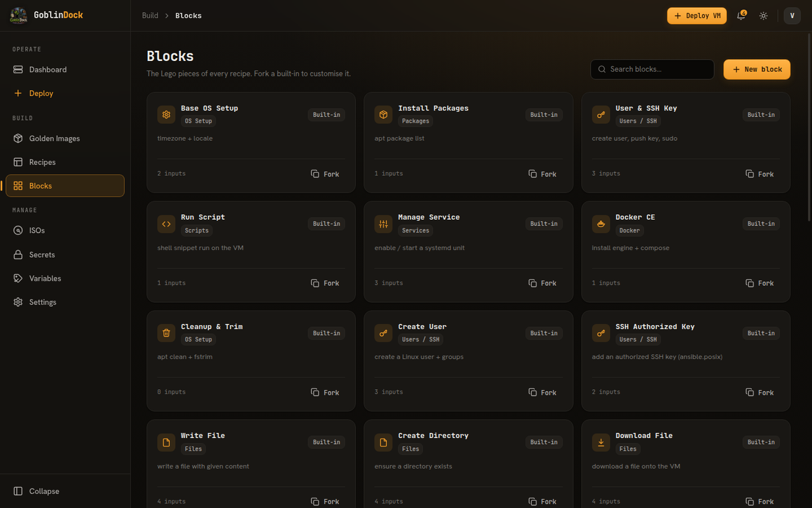Click the New block button
Viewport: 812px width, 508px height.
tap(757, 69)
